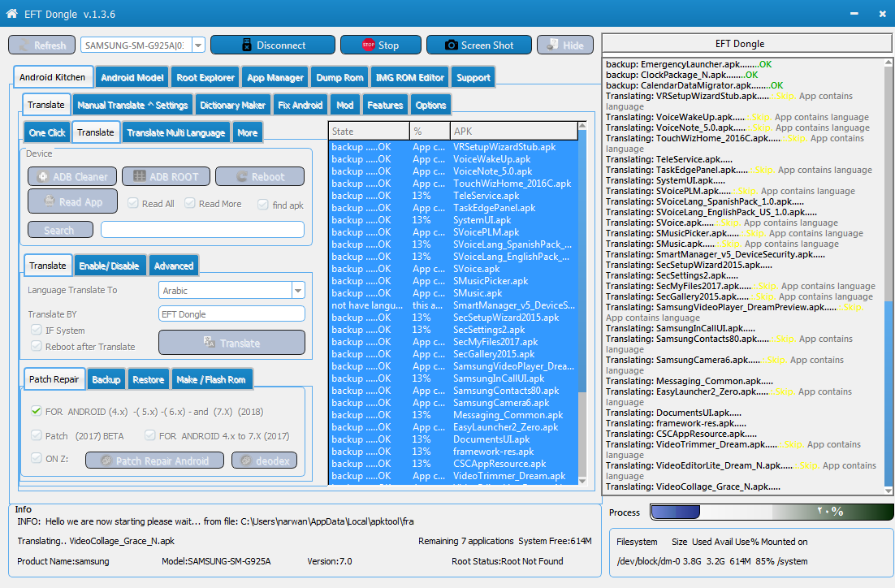Toggle FOR ANDROID 4.x to 7.X (2017) checkbox
The height and width of the screenshot is (588, 895).
click(150, 435)
